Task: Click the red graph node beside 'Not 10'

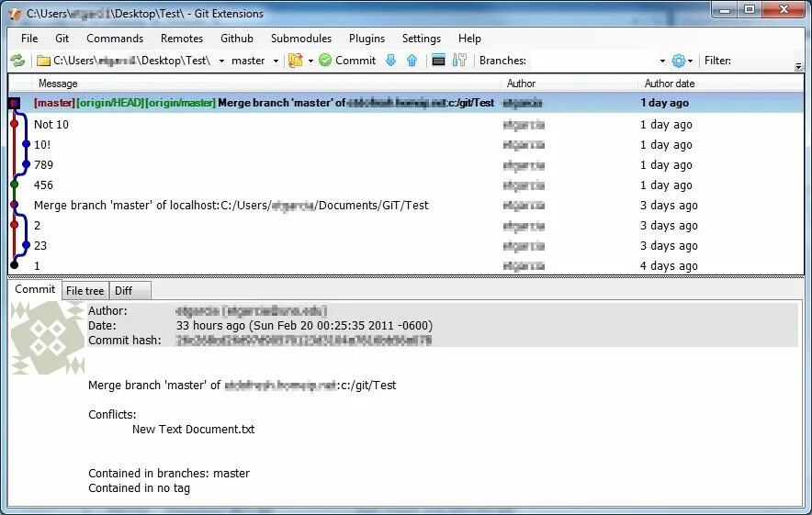Action: pos(14,124)
